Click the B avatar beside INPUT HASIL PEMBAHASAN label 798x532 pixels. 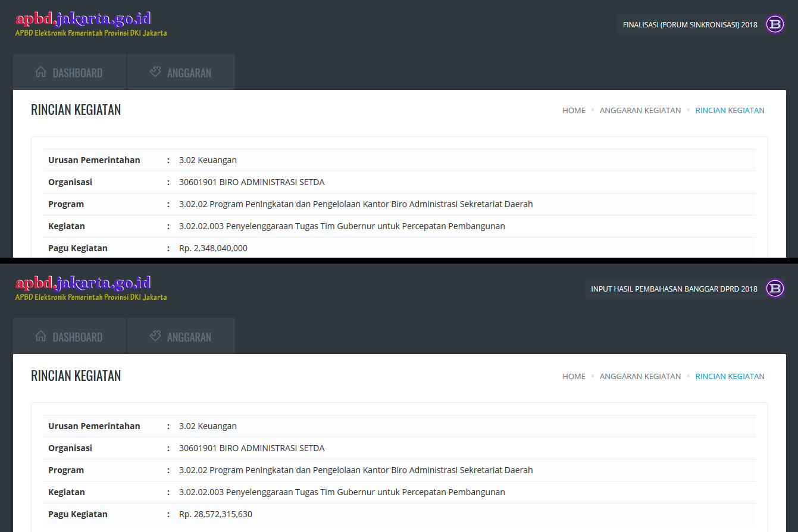point(775,289)
